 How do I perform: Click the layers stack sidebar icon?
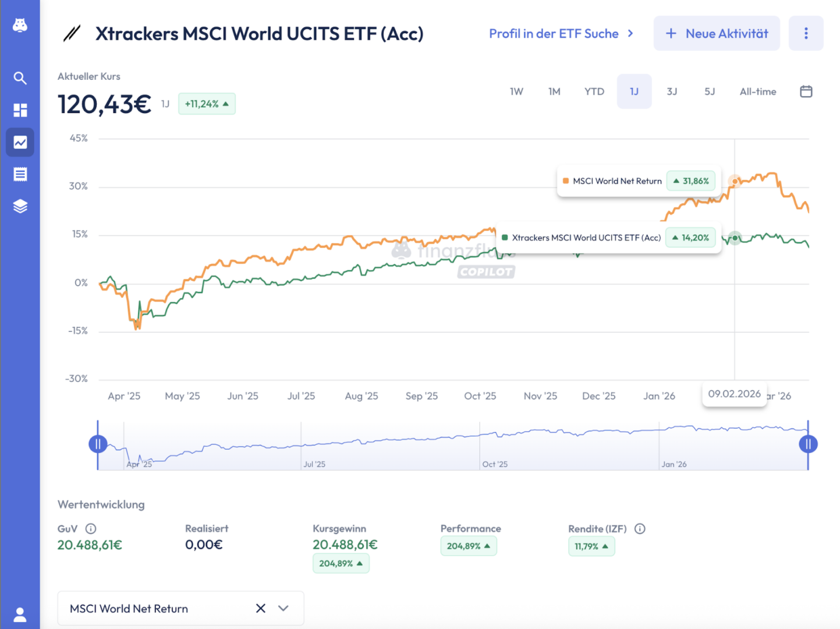[x=20, y=206]
